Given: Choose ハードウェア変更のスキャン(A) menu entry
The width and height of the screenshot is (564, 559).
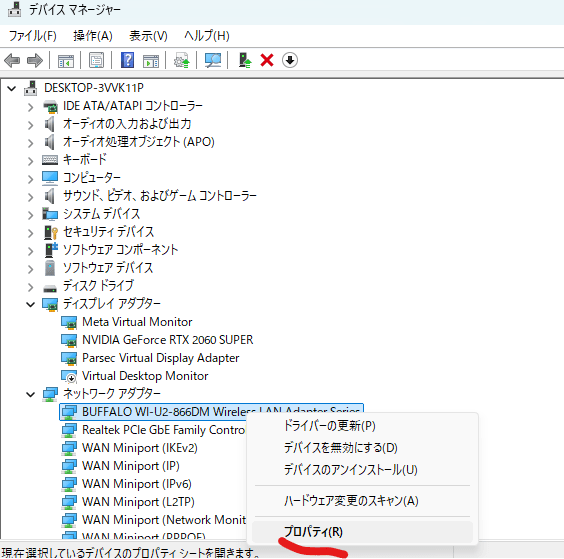Looking at the screenshot, I should point(363,501).
